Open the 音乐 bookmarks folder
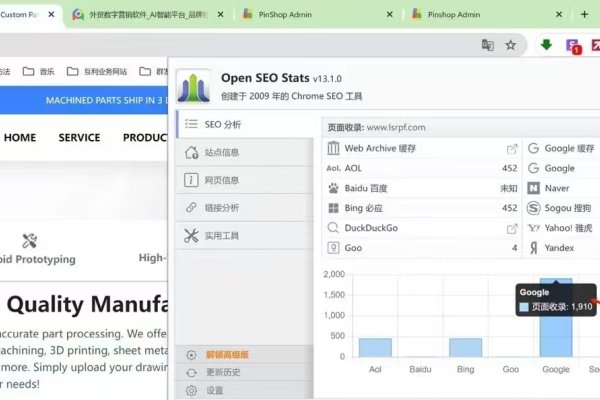This screenshot has width=600, height=400. click(x=40, y=72)
